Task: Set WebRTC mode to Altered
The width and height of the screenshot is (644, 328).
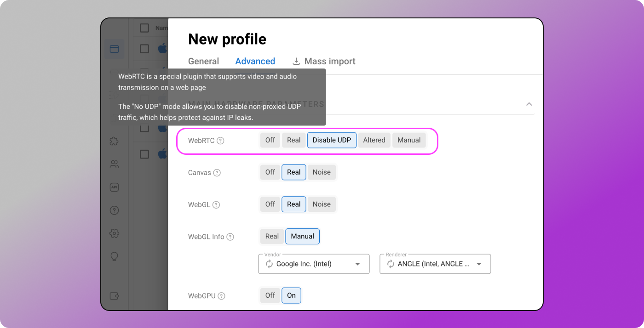Action: [x=374, y=140]
